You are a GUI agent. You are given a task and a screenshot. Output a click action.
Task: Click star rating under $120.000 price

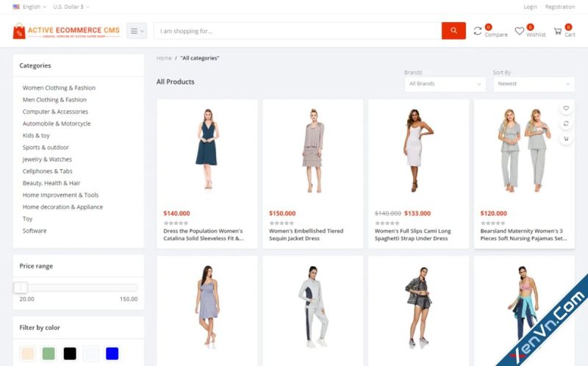coord(493,223)
